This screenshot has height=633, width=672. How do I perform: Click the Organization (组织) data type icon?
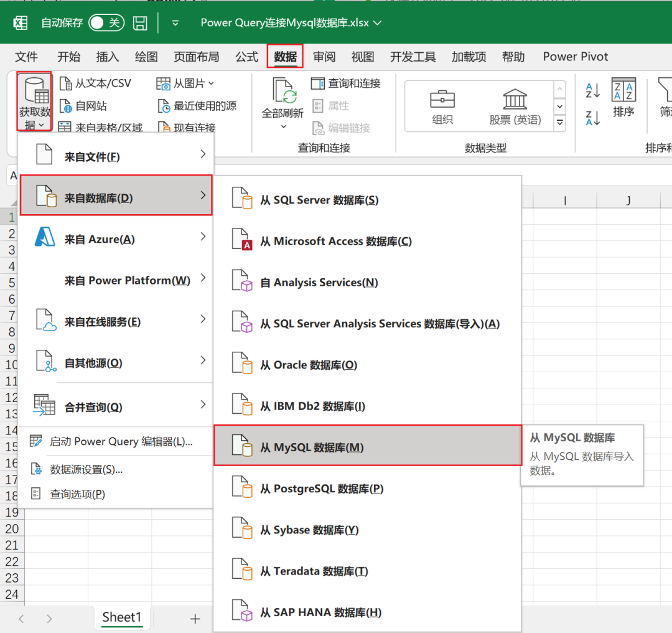pos(442,99)
